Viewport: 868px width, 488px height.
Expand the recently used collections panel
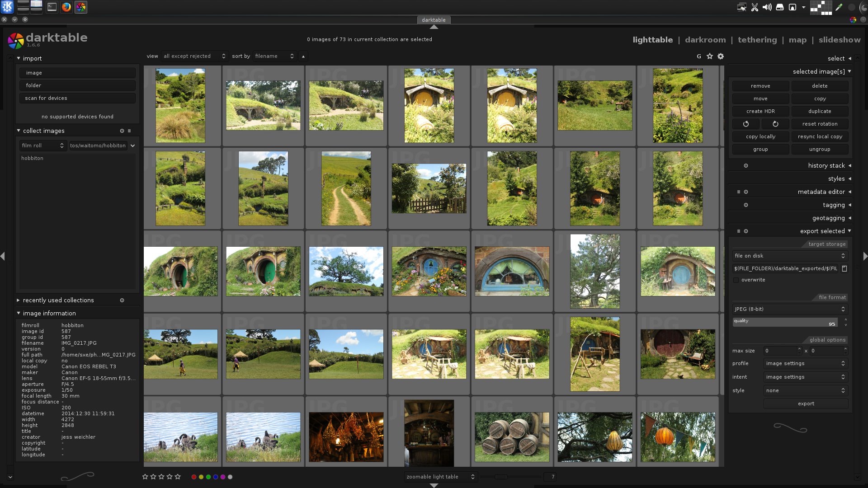click(58, 300)
